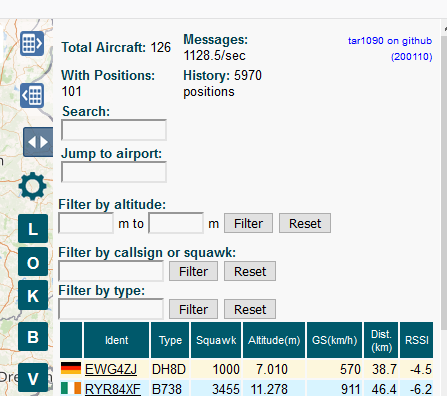
Task: Toggle the K map button
Action: click(33, 295)
